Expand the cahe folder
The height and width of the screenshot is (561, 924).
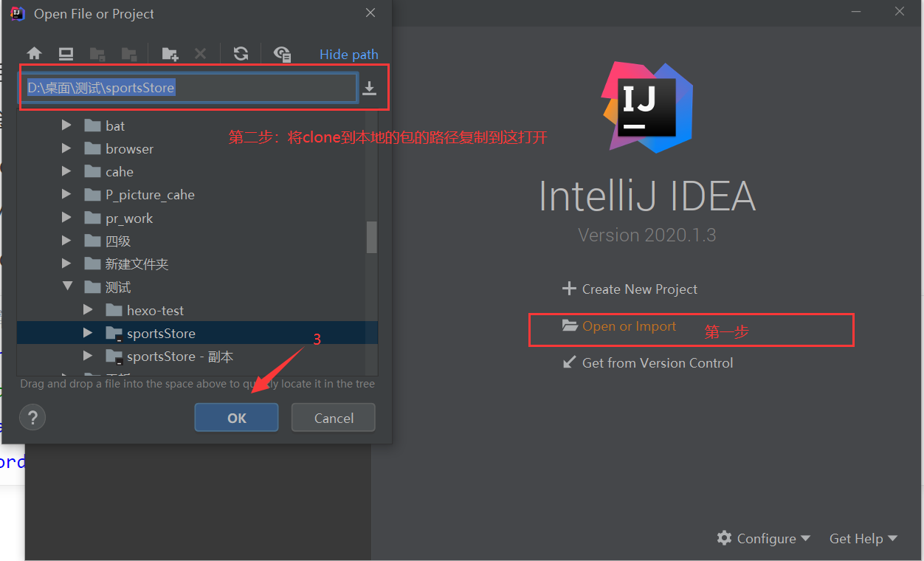click(66, 171)
